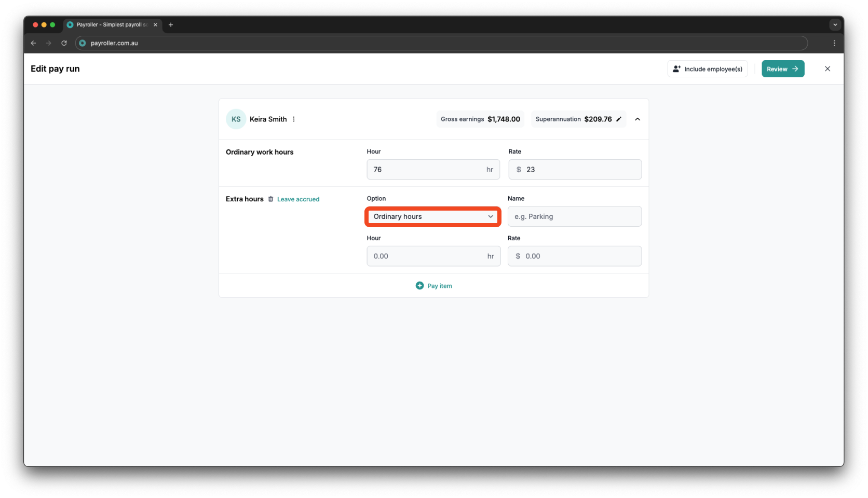Focus the Name field showing e.g. Parking
The image size is (868, 498).
pyautogui.click(x=575, y=216)
